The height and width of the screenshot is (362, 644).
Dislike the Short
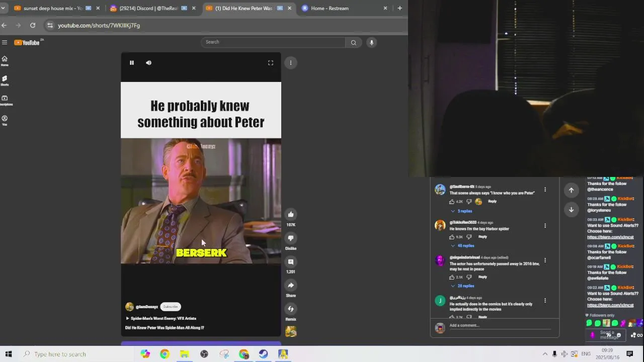tap(291, 238)
